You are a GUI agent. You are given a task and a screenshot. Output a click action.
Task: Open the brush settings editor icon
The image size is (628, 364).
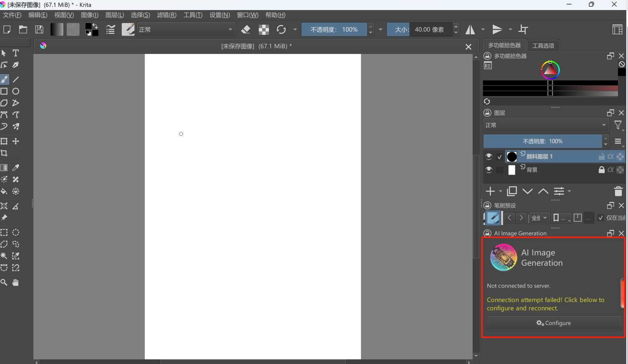[x=111, y=29]
